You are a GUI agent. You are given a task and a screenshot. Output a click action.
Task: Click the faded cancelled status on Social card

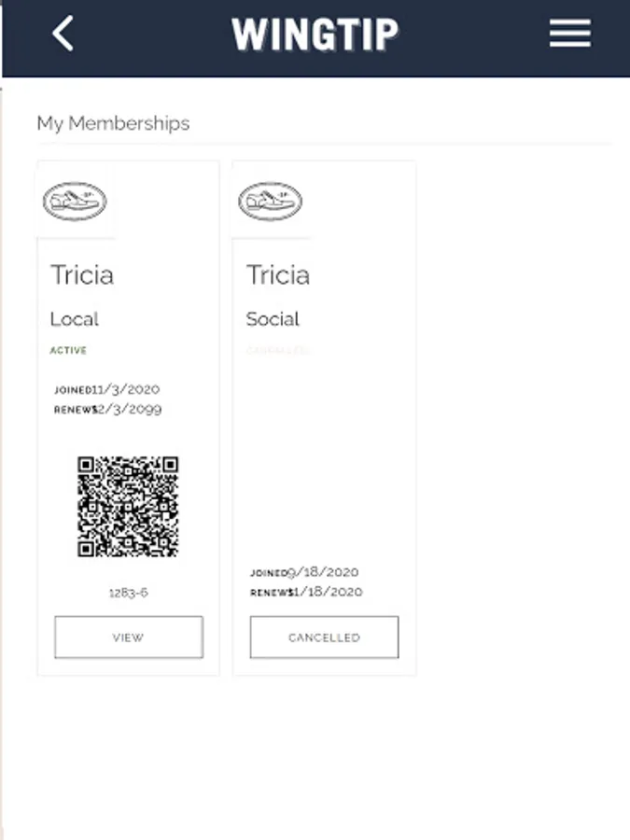[x=276, y=351]
